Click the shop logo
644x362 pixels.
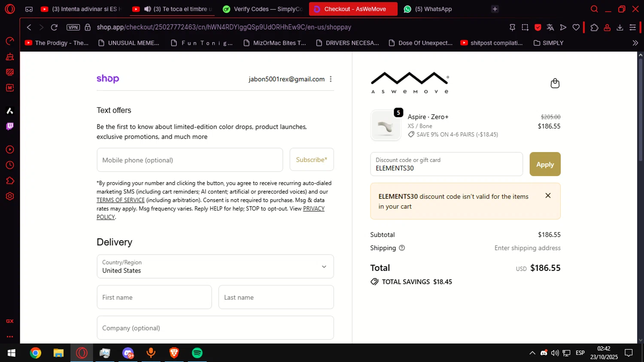(108, 79)
